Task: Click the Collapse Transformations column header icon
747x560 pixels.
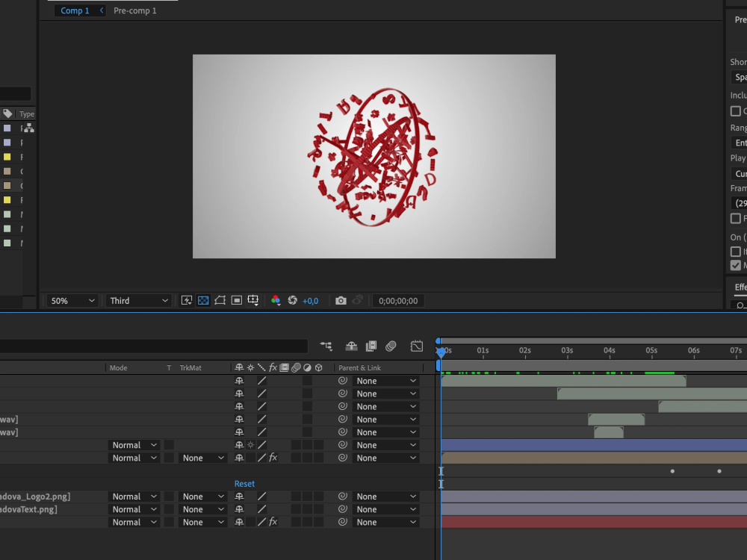Action: [x=250, y=367]
